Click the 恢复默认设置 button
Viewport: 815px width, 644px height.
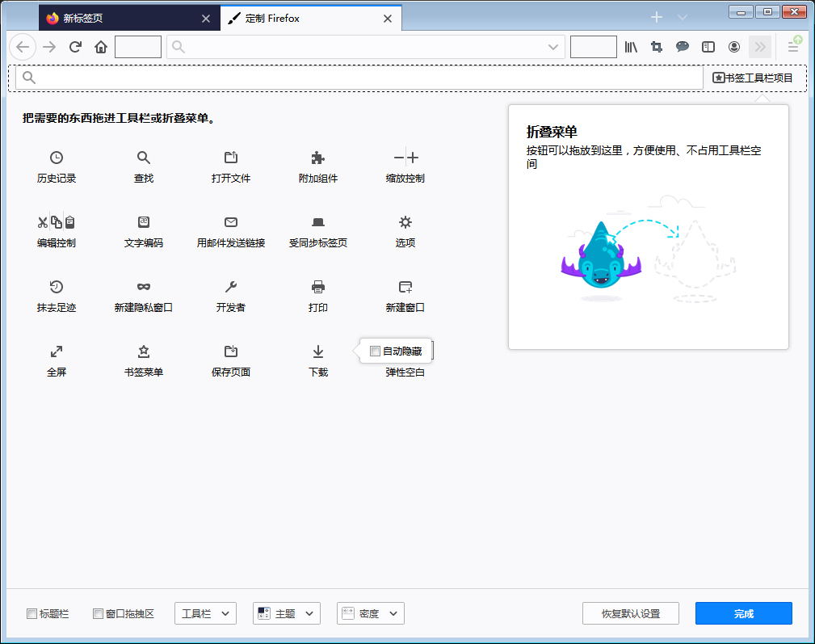(630, 613)
